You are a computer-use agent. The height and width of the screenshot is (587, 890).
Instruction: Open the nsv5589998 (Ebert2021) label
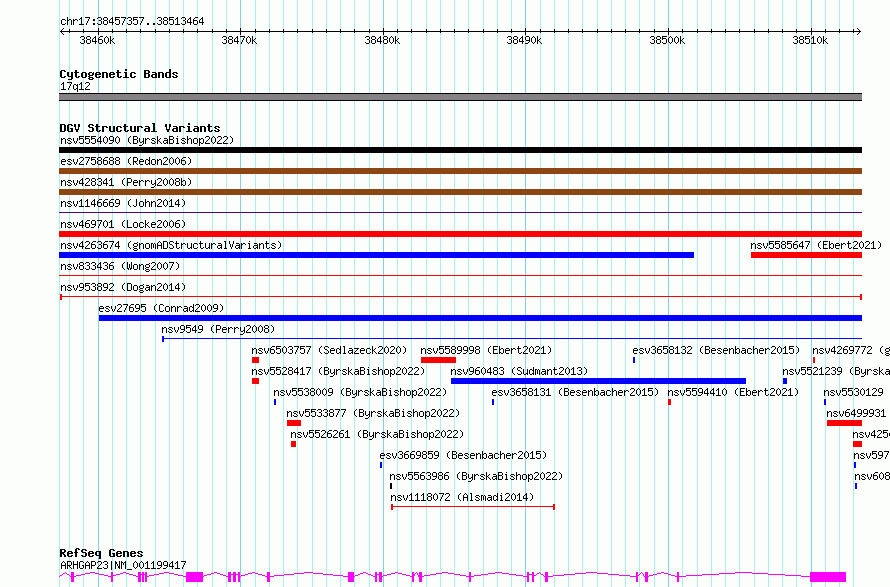point(486,350)
